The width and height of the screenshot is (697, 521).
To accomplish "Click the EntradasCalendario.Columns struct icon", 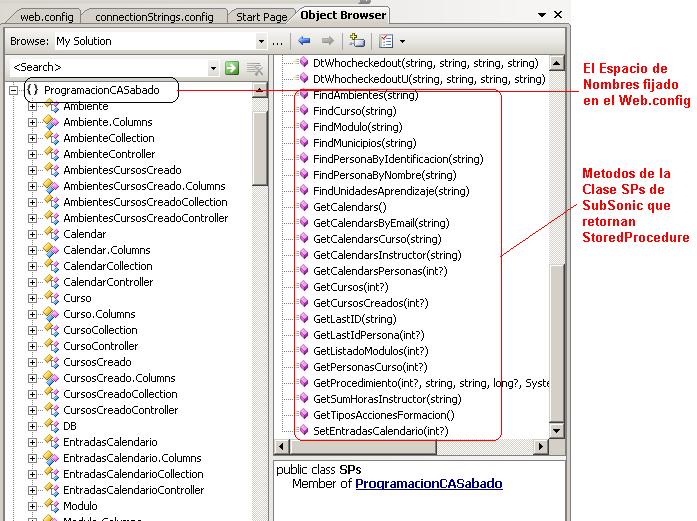I will [x=51, y=458].
